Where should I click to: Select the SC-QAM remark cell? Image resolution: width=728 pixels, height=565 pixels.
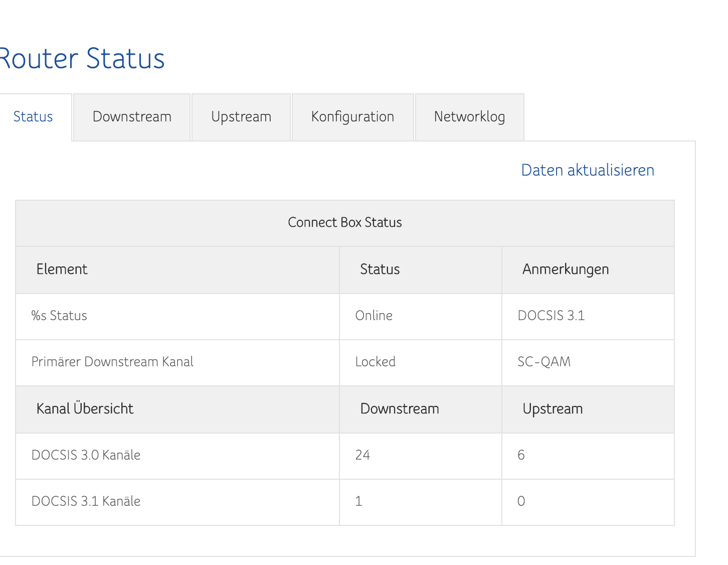coord(544,362)
